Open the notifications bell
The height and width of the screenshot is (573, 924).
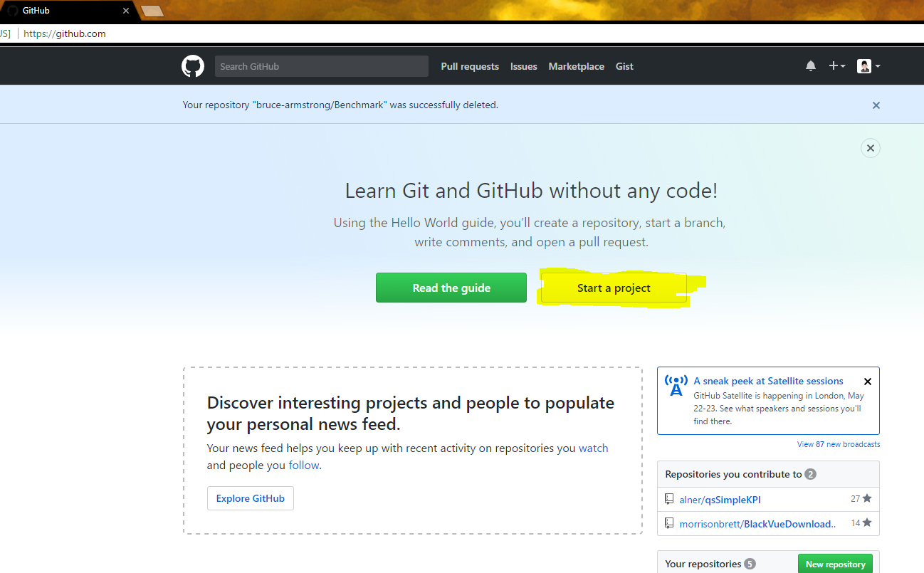[811, 66]
